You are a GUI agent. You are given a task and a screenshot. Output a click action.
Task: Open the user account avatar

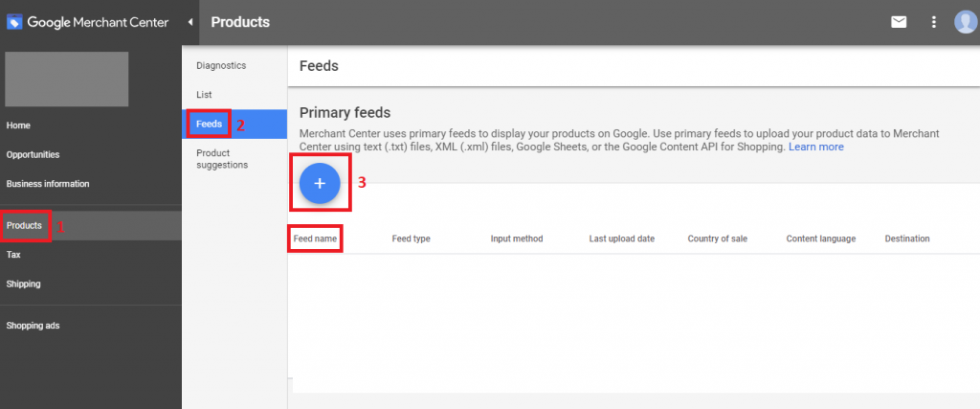[967, 22]
